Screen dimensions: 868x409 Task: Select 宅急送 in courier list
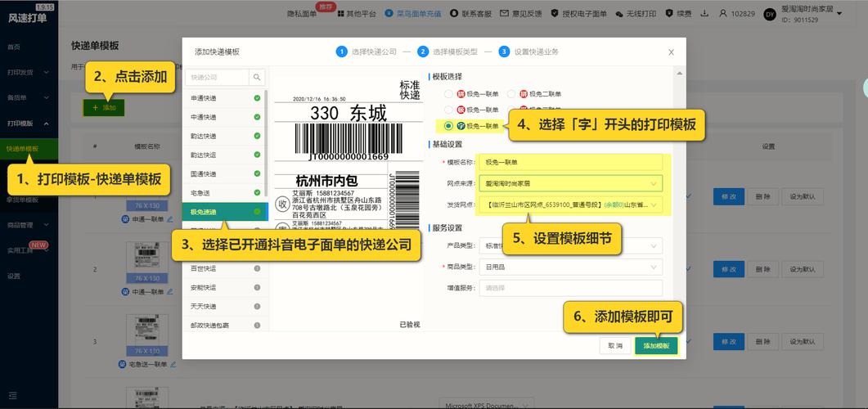pos(225,192)
